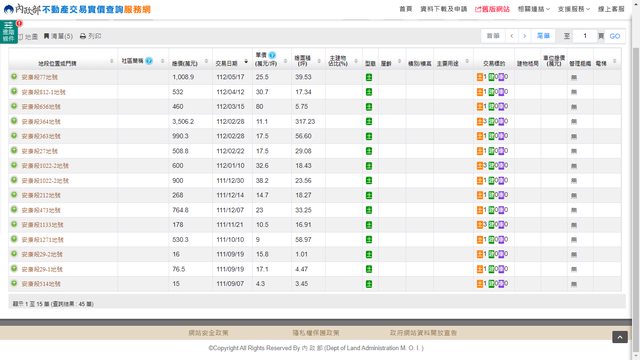Expand the row with total price 532
Image resolution: width=640 pixels, height=360 pixels.
point(14,91)
